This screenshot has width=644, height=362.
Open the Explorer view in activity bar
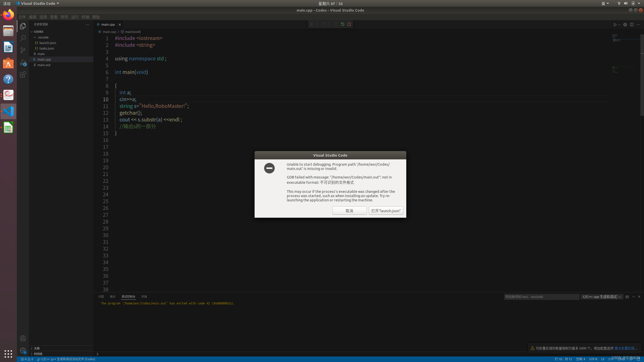pos(23,26)
